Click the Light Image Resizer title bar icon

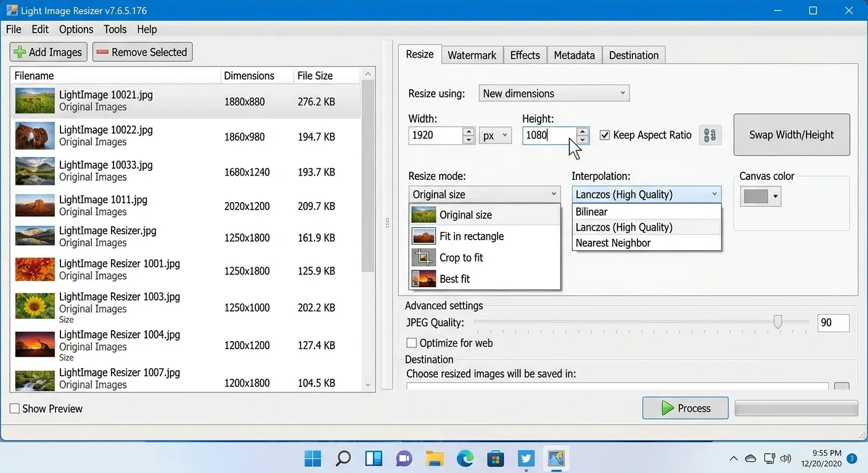[x=11, y=10]
